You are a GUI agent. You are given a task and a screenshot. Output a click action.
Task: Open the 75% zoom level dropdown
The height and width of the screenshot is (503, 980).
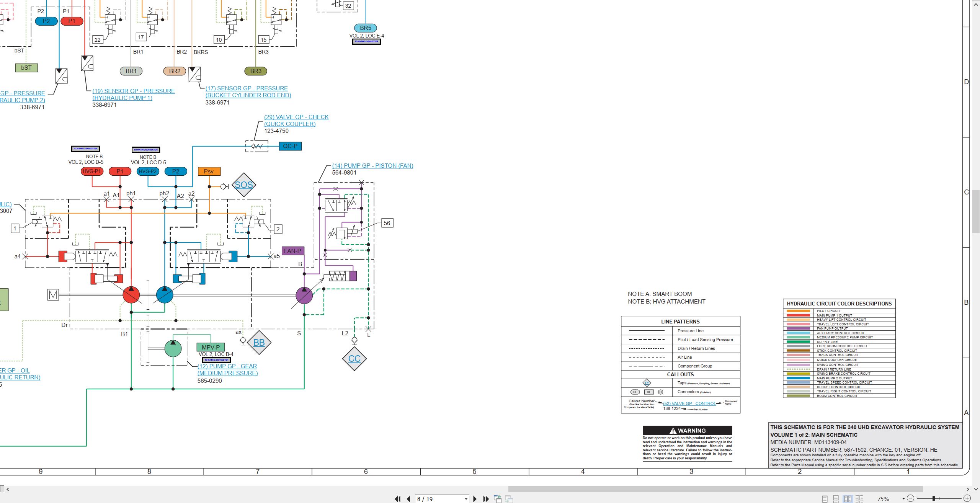click(903, 499)
